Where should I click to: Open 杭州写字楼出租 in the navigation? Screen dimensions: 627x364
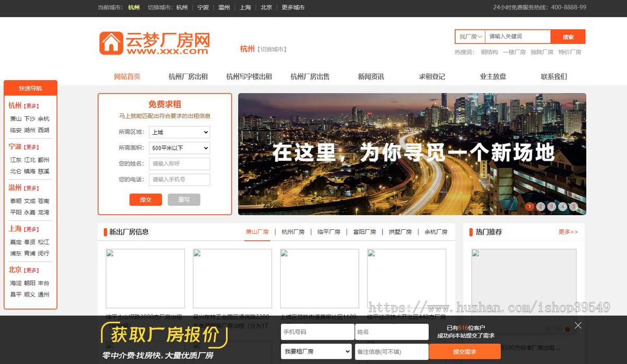pos(249,76)
